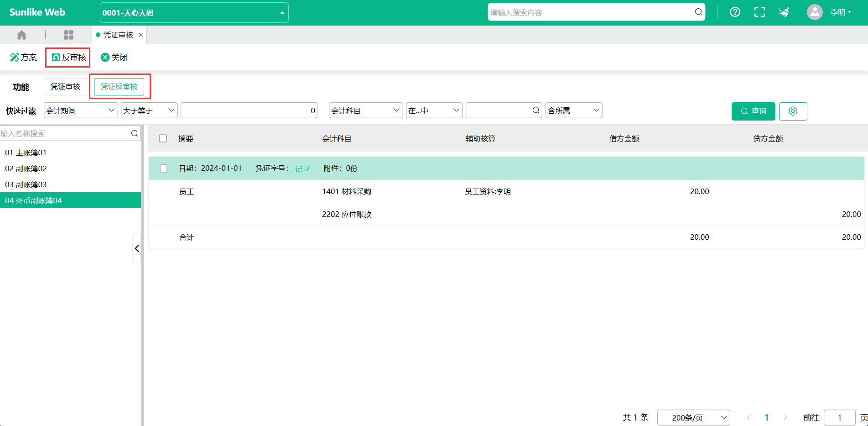Expand the 在...中 operator dropdown
Screen dimensions: 868x426
[434, 110]
